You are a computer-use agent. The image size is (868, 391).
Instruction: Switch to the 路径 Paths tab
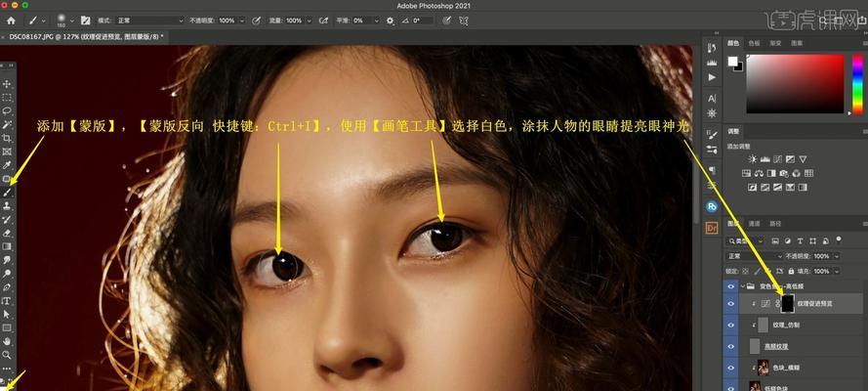[x=775, y=224]
